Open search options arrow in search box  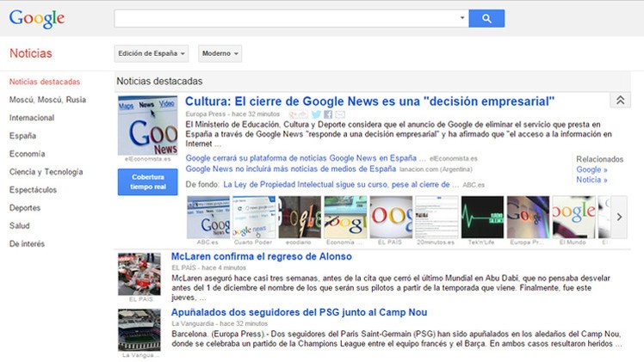coord(462,18)
